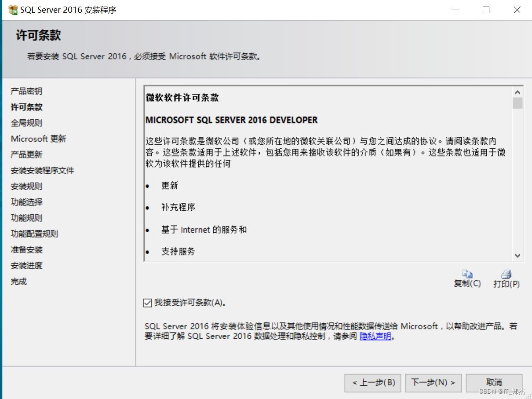Click the 更新 bullet item
Screen dimensions: 532x399
click(169, 186)
